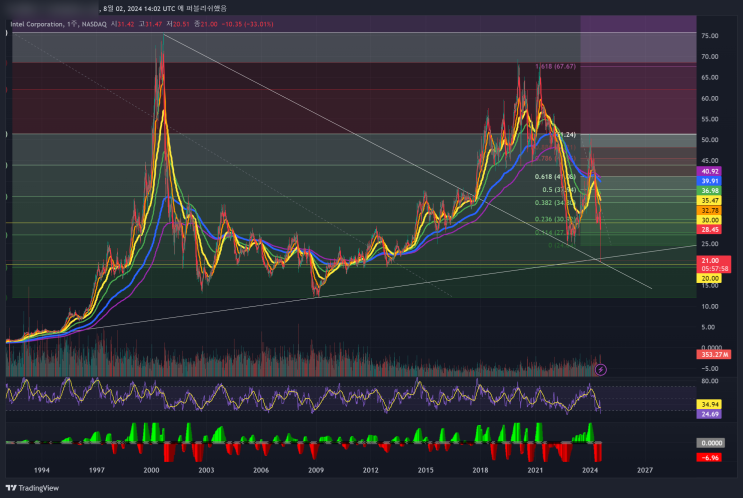Click the Intel Corporation symbol title
743x498 pixels.
(37, 24)
